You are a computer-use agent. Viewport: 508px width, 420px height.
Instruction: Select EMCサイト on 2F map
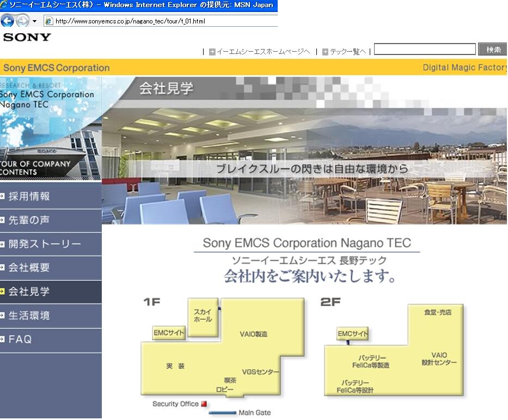click(352, 333)
